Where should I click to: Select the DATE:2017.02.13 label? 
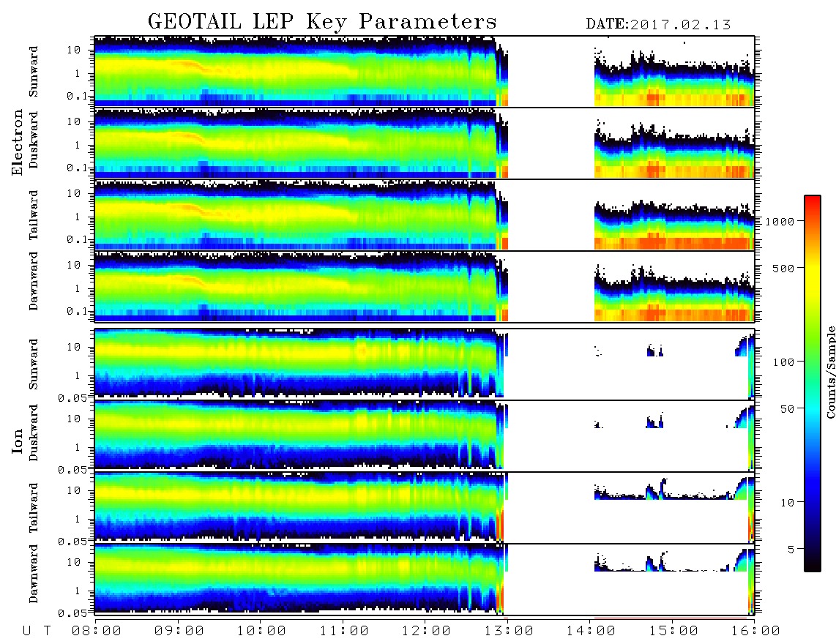(x=658, y=25)
